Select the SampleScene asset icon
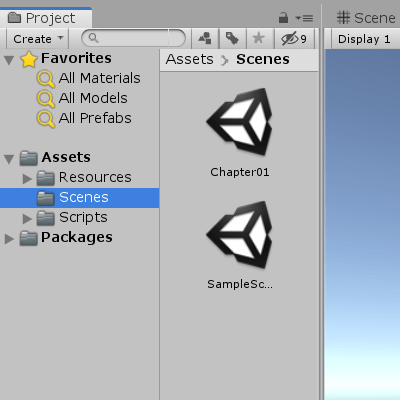 pos(240,235)
